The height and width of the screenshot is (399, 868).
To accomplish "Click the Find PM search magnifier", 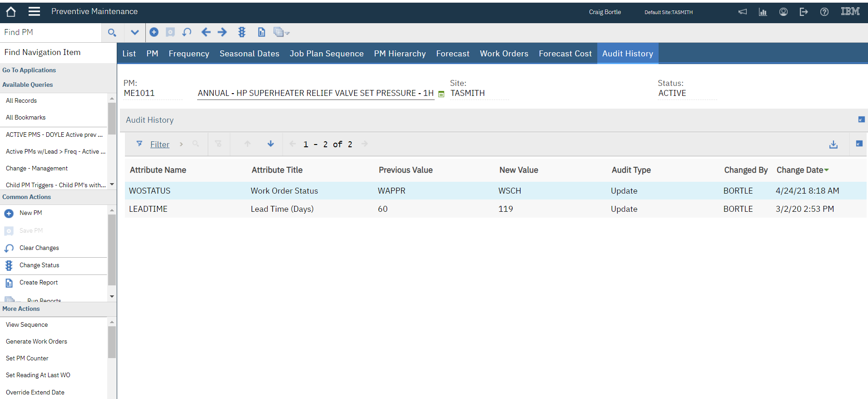I will pyautogui.click(x=112, y=32).
